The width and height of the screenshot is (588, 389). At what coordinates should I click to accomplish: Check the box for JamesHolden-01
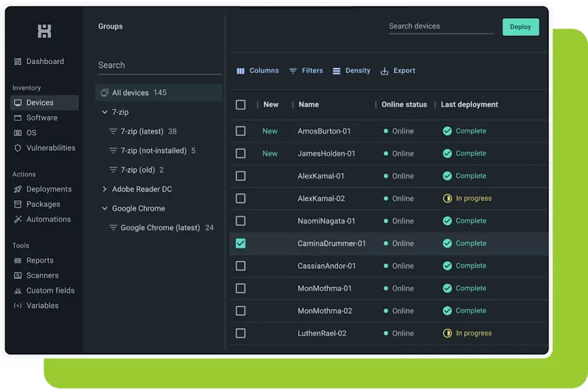(x=240, y=154)
